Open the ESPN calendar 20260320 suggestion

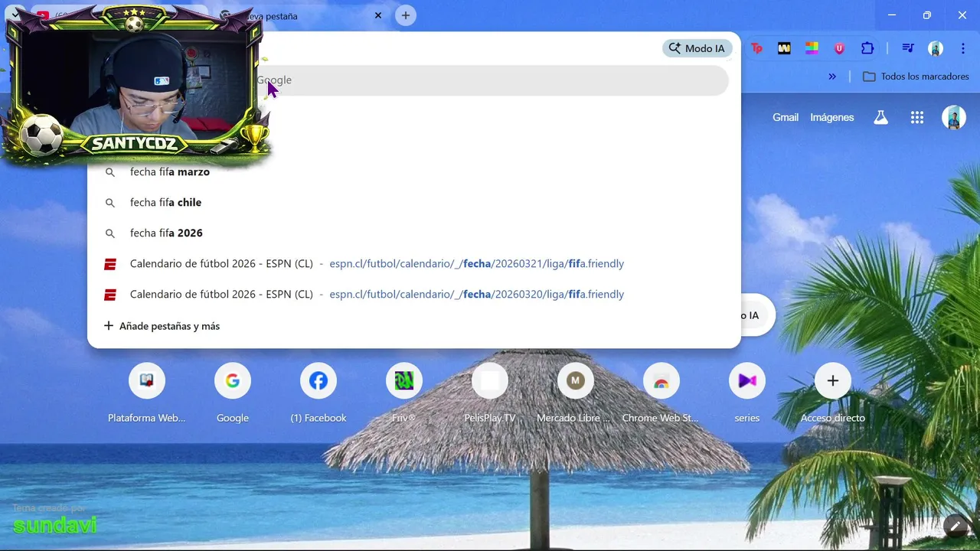(413, 295)
